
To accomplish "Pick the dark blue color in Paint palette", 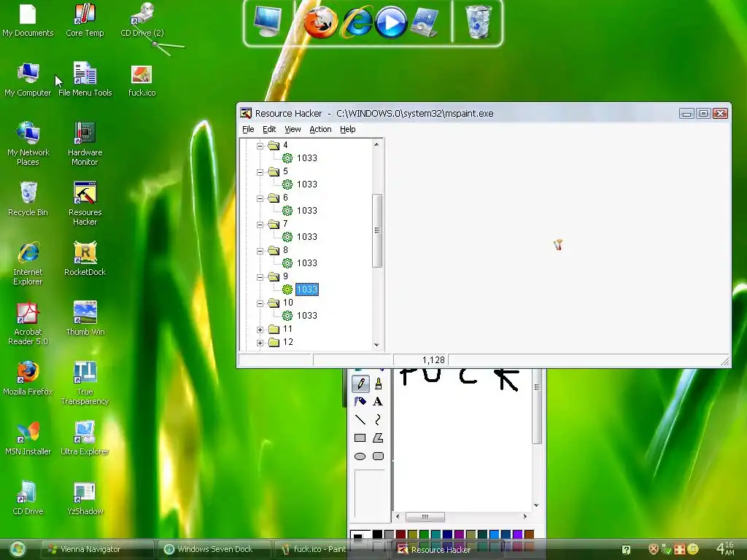I will pos(447,534).
